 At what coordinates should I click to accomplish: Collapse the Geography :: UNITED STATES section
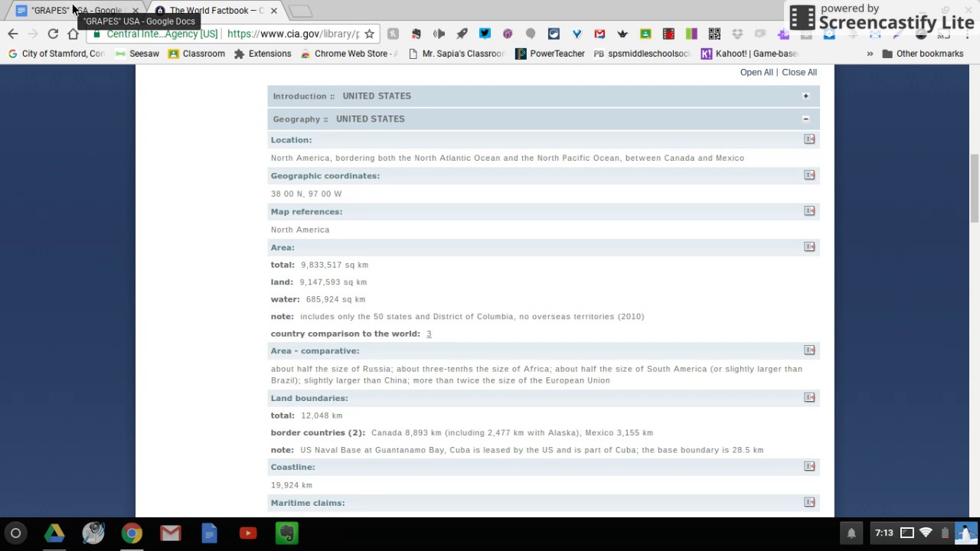[805, 119]
